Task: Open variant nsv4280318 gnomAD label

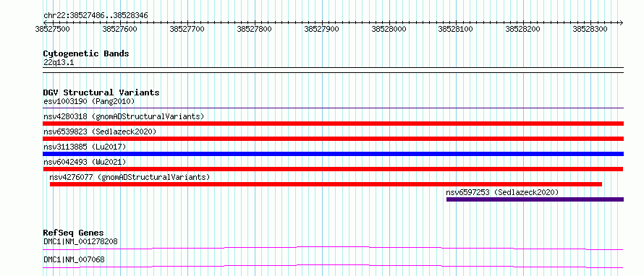Action: 124,116
